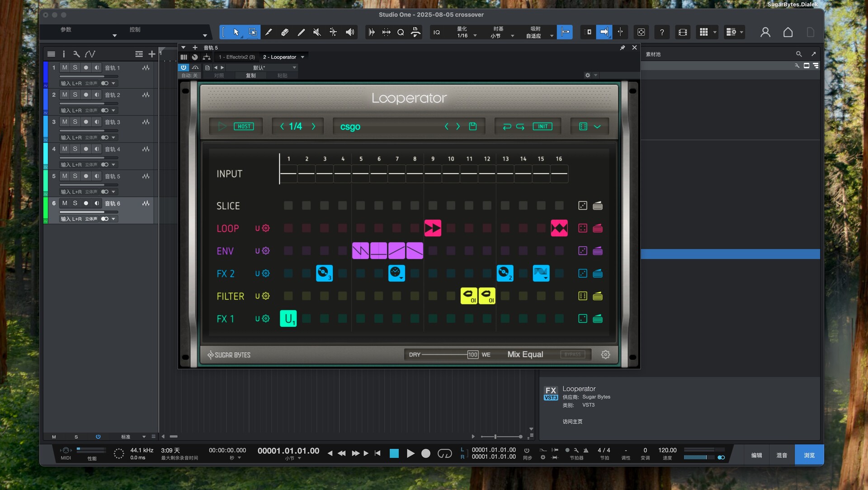Open the FX 1 row gear settings
The image size is (868, 490).
point(266,319)
